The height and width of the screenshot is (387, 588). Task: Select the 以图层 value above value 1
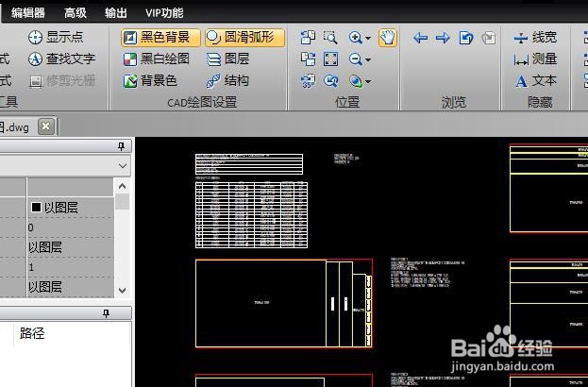coord(71,247)
